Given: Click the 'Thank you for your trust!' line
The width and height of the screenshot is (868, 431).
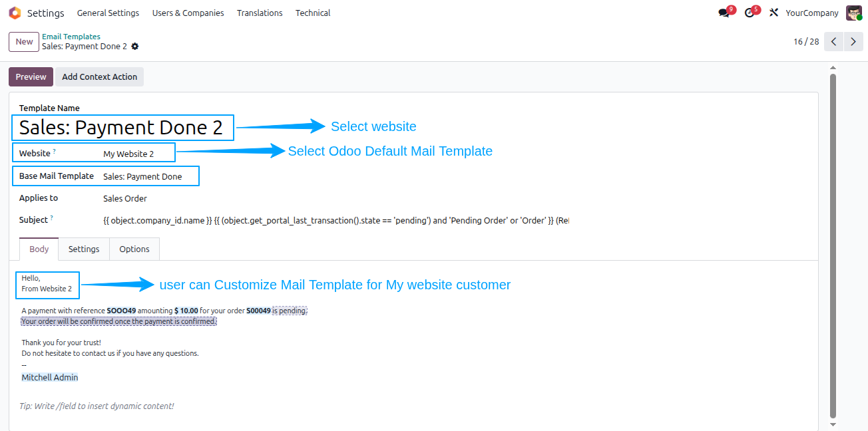Looking at the screenshot, I should [x=61, y=343].
